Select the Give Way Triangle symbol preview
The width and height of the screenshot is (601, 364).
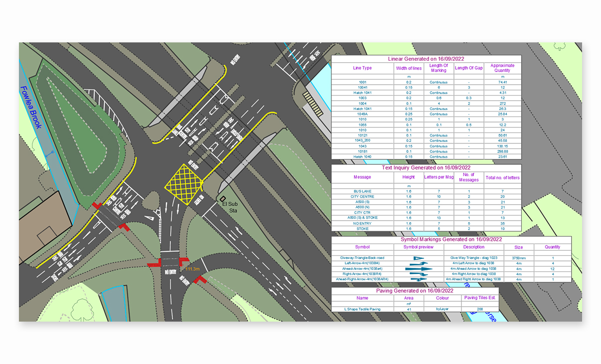419,257
